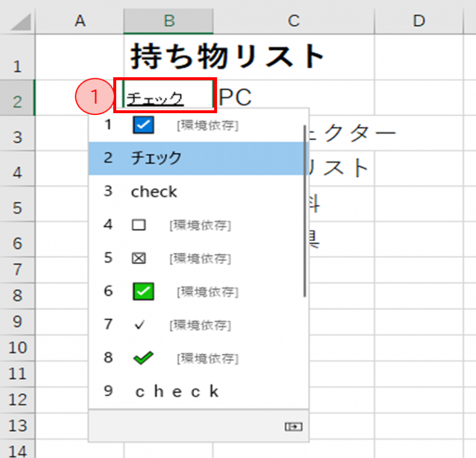Pick the crossed box symbol candidate
The width and height of the screenshot is (476, 458).
[x=139, y=258]
